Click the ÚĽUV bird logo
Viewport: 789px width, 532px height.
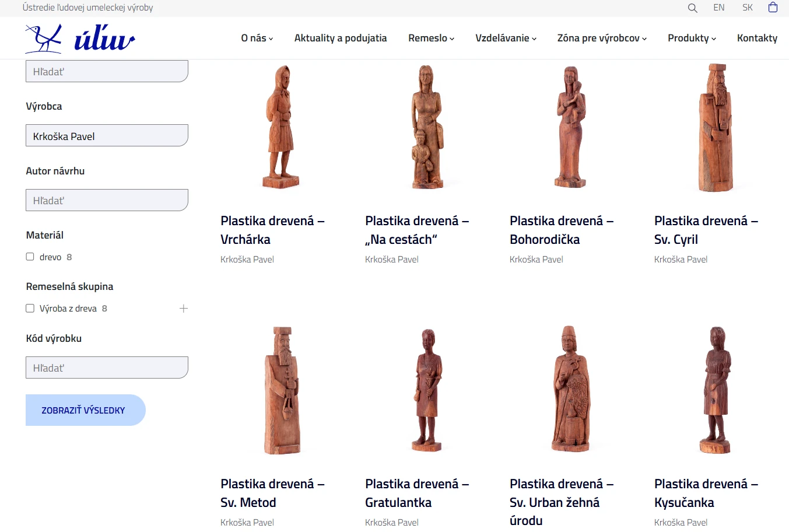point(80,38)
